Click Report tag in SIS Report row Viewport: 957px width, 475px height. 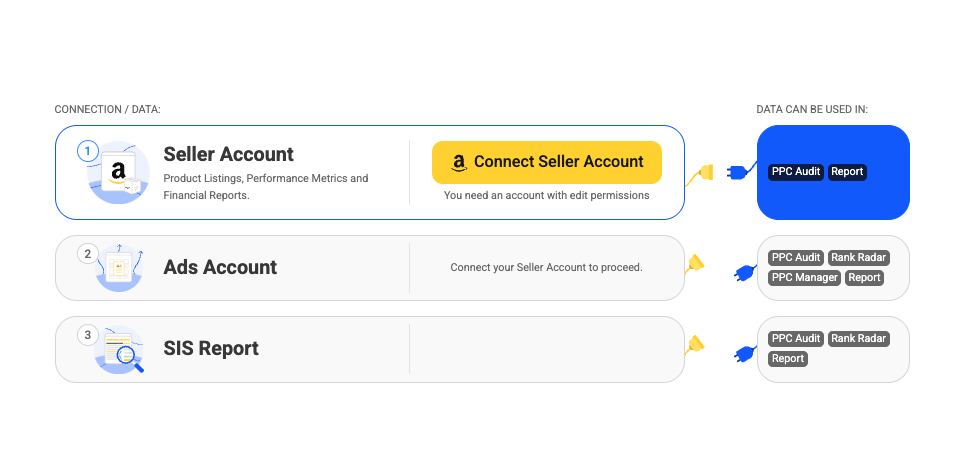(788, 359)
